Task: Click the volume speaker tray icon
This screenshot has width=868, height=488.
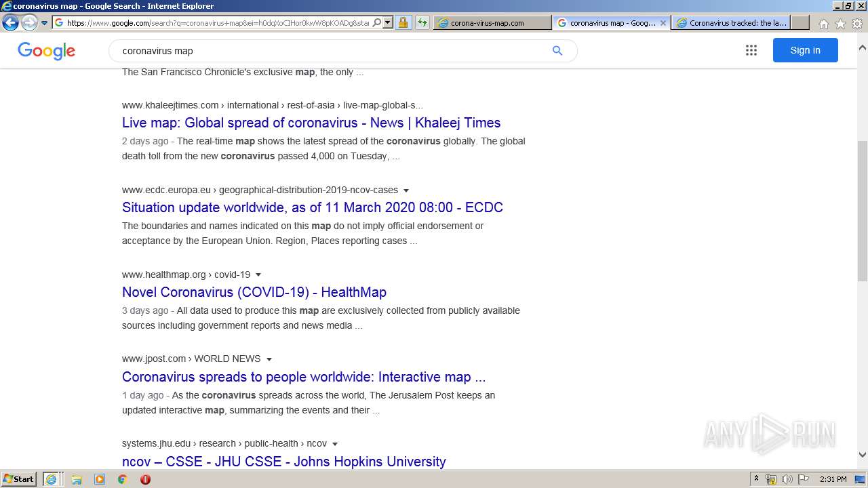Action: click(x=787, y=479)
